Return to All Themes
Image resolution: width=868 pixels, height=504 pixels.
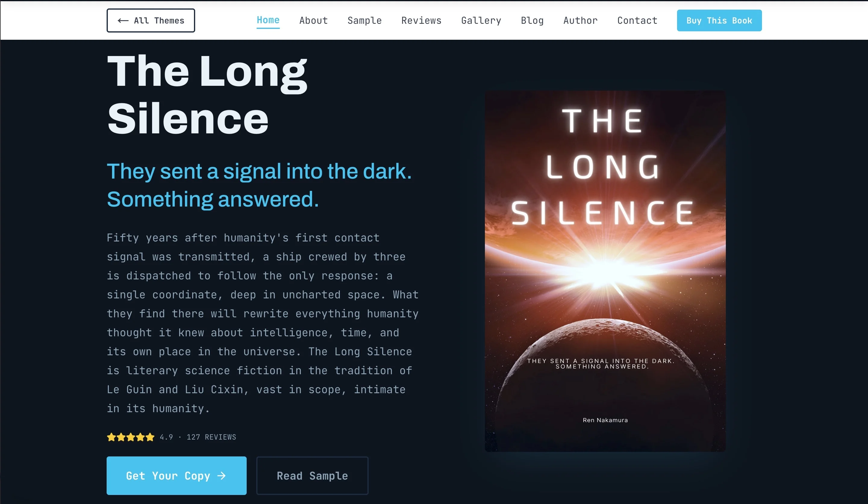pyautogui.click(x=151, y=21)
